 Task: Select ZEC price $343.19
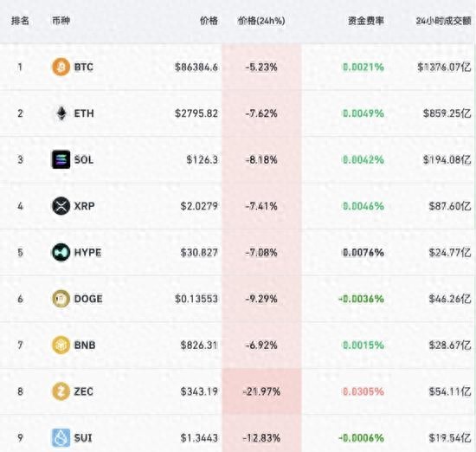tap(199, 391)
